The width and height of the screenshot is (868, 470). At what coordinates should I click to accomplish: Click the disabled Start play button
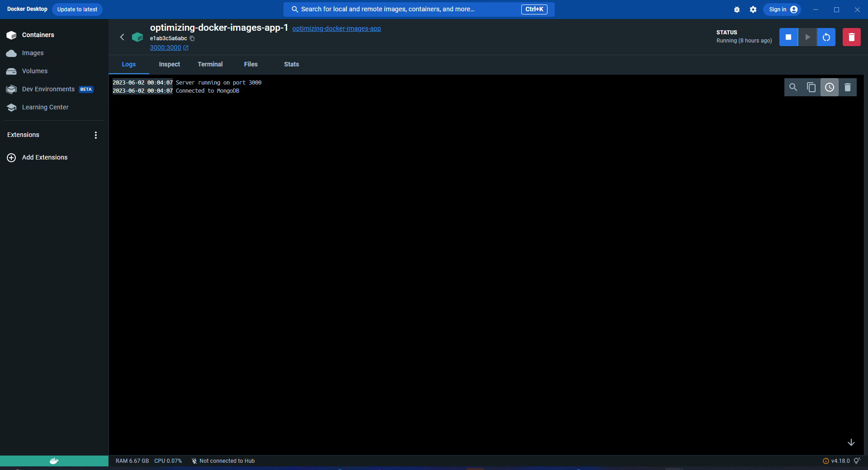[807, 37]
